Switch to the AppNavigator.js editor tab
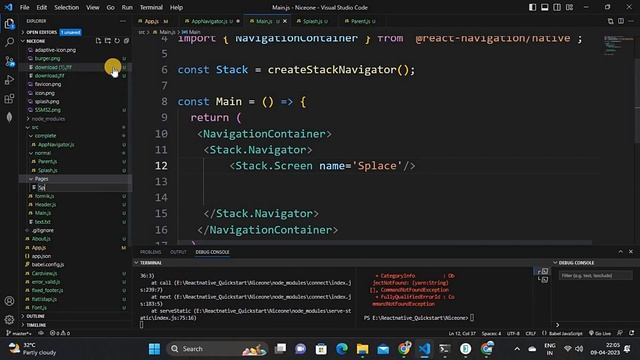 [211, 21]
